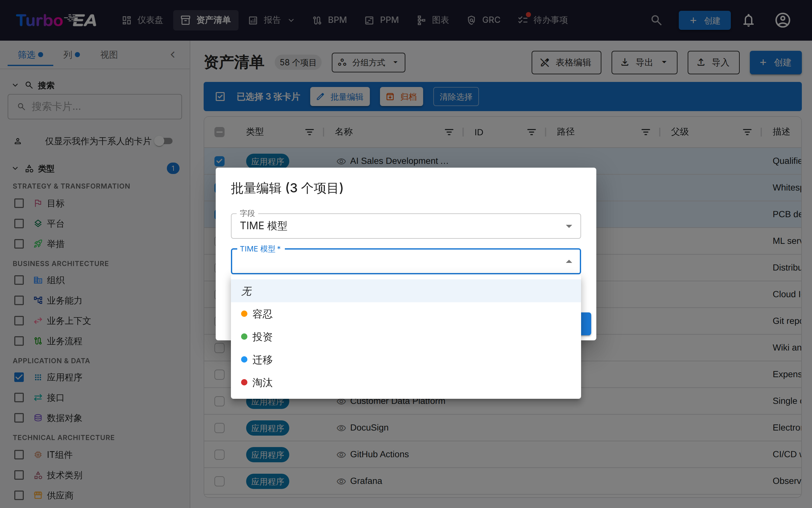
Task: Collapse the 类型 filter section
Action: [15, 168]
